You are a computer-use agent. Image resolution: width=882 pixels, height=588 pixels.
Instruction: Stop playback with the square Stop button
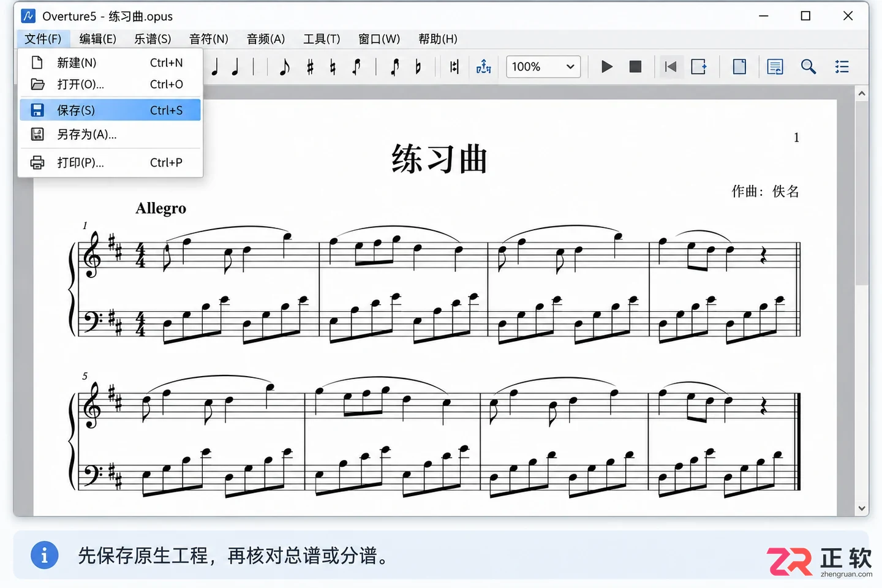(x=635, y=67)
